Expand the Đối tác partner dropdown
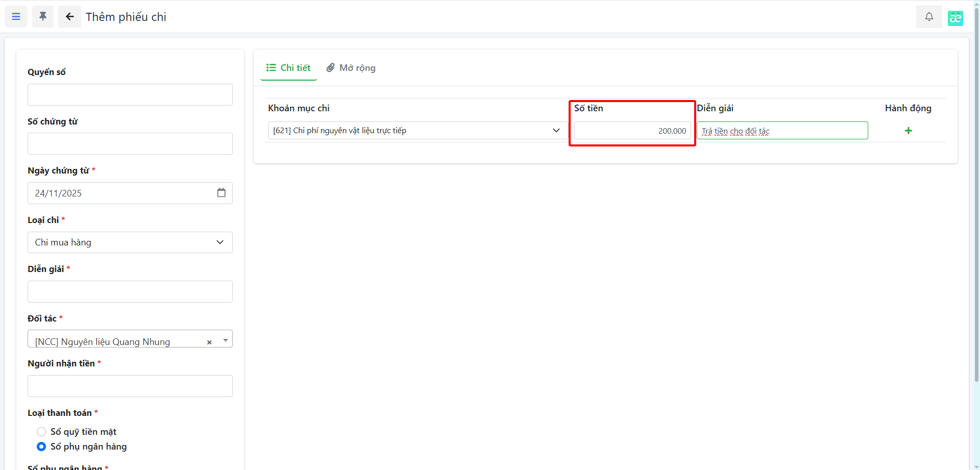 coord(225,340)
